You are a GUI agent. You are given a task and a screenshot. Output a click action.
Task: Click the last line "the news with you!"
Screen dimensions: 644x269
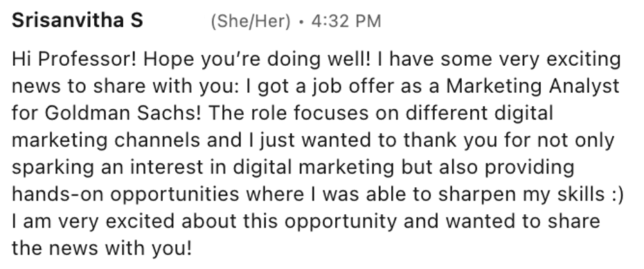(x=102, y=249)
